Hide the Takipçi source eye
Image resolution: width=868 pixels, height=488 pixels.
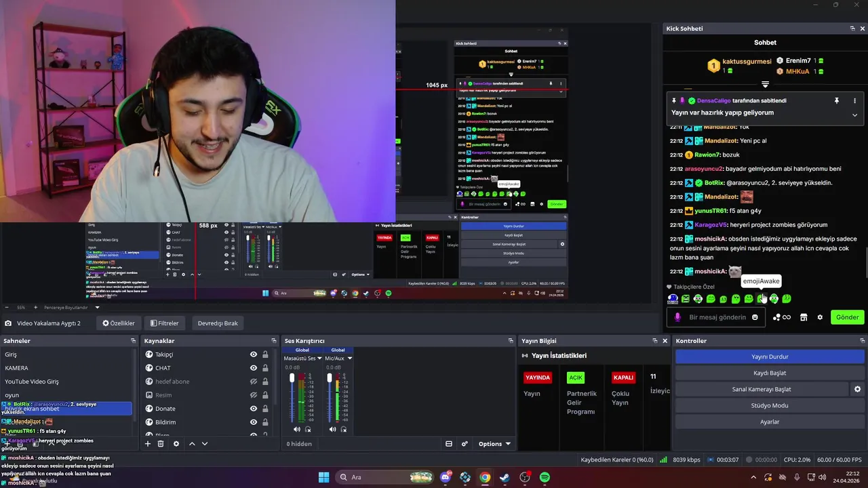pos(254,354)
